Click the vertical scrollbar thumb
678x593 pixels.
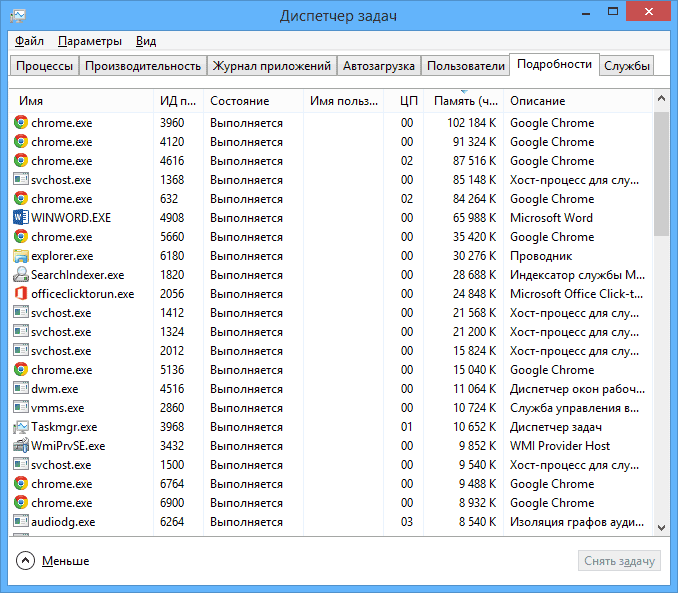point(661,174)
